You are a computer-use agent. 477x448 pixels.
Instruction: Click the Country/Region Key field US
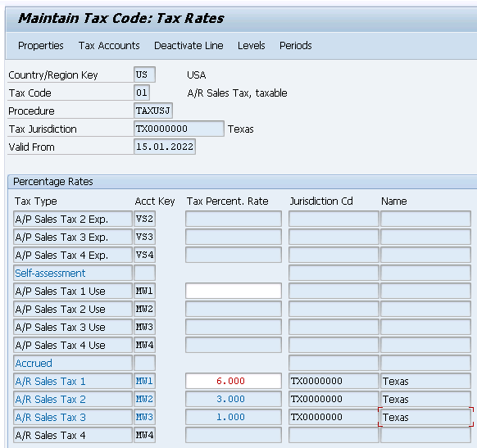point(144,75)
